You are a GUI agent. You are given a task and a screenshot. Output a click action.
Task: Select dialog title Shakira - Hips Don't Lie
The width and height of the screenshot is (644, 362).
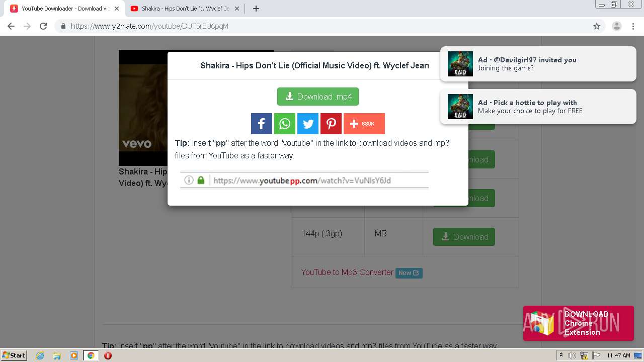[x=314, y=65]
